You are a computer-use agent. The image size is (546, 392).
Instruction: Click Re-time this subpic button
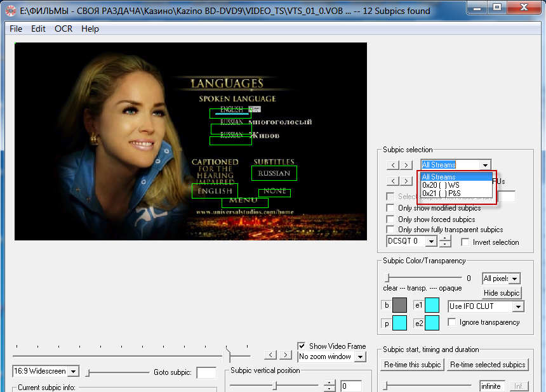click(x=412, y=365)
